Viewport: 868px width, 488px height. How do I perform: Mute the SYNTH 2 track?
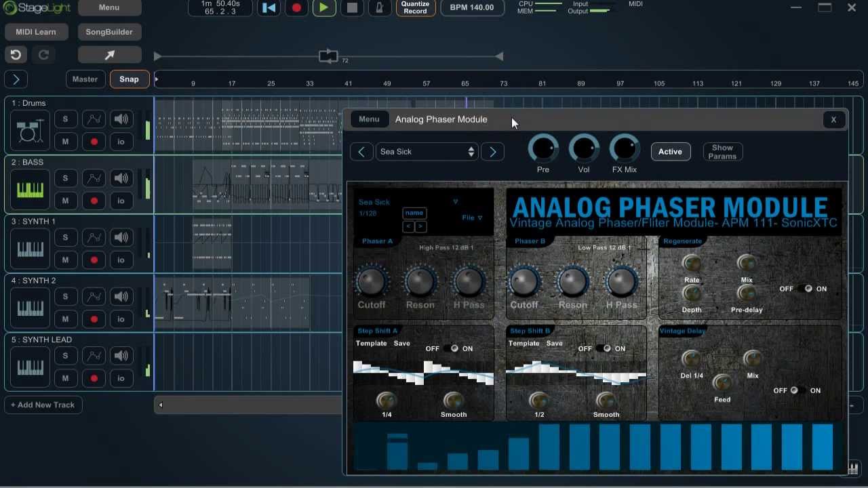tap(65, 319)
